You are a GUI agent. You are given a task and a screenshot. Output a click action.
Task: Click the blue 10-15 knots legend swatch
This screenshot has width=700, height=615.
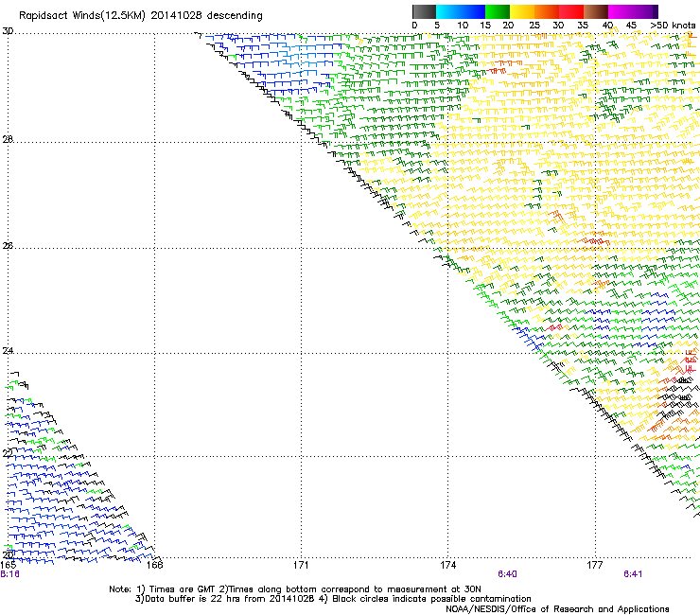point(473,11)
